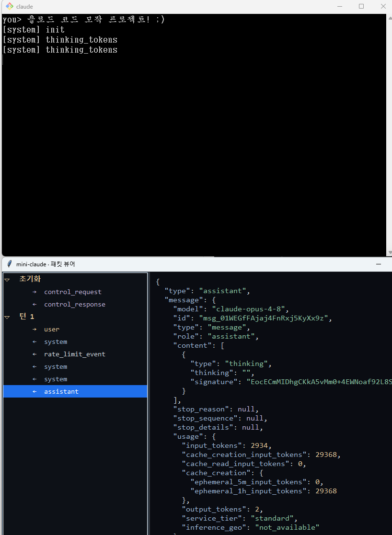Click arrow icon beside user
This screenshot has height=535, width=392.
[34, 329]
